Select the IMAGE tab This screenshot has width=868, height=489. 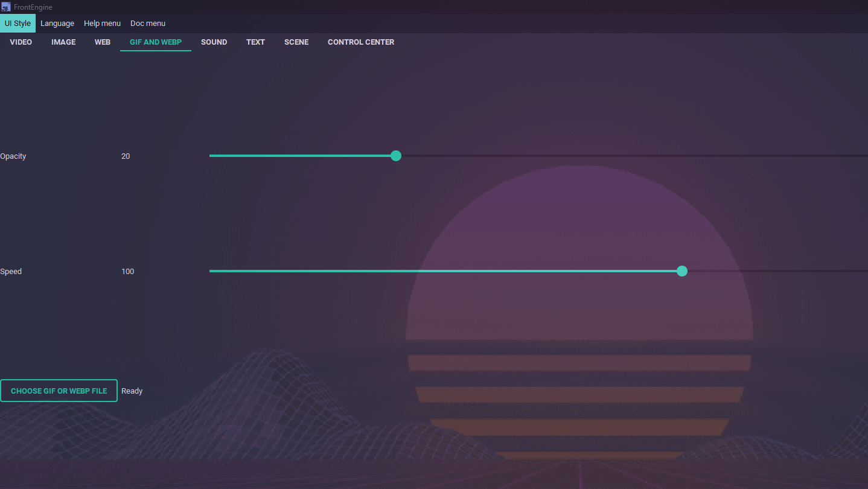pos(63,42)
